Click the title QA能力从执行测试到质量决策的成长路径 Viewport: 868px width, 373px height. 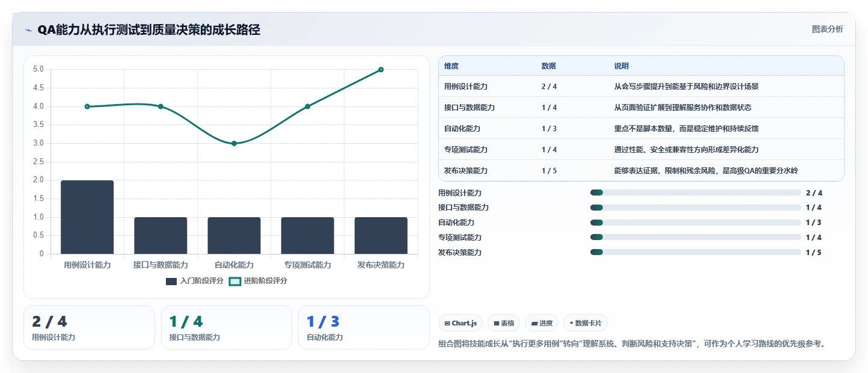[149, 30]
